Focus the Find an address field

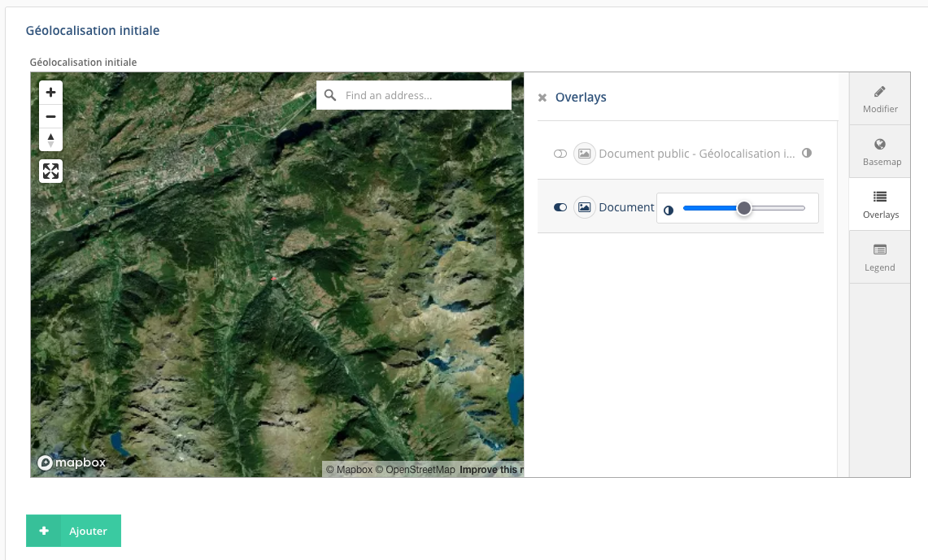423,95
